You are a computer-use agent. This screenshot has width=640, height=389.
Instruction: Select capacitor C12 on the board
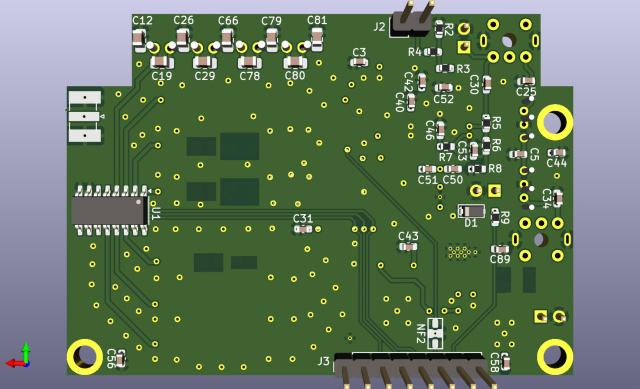(x=139, y=41)
